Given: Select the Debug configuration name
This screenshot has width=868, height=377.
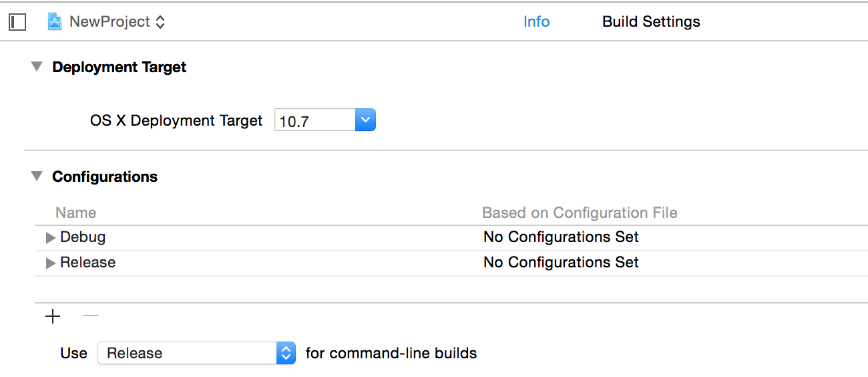Looking at the screenshot, I should (x=83, y=237).
